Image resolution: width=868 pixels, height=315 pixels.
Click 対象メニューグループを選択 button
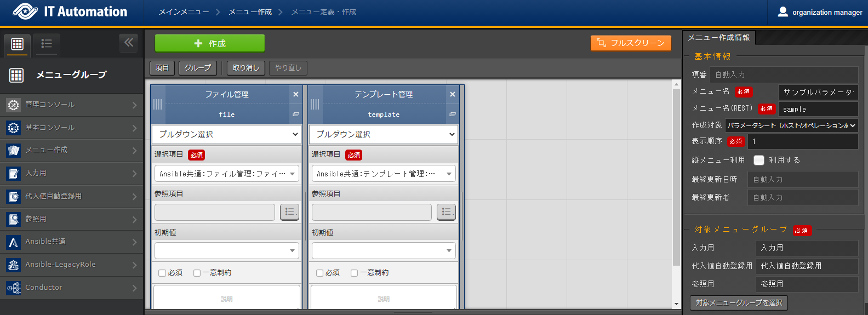739,302
